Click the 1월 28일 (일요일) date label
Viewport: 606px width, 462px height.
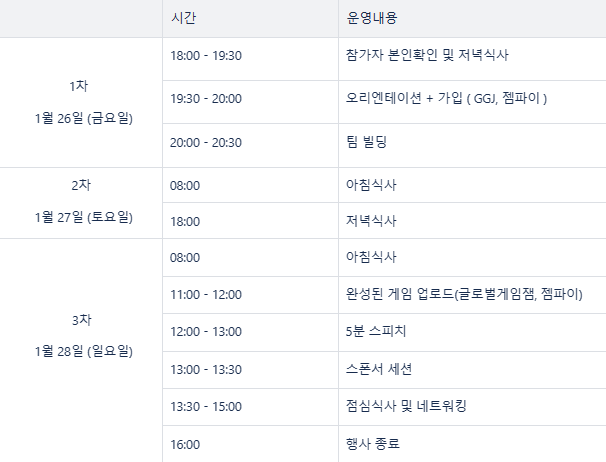tap(83, 351)
